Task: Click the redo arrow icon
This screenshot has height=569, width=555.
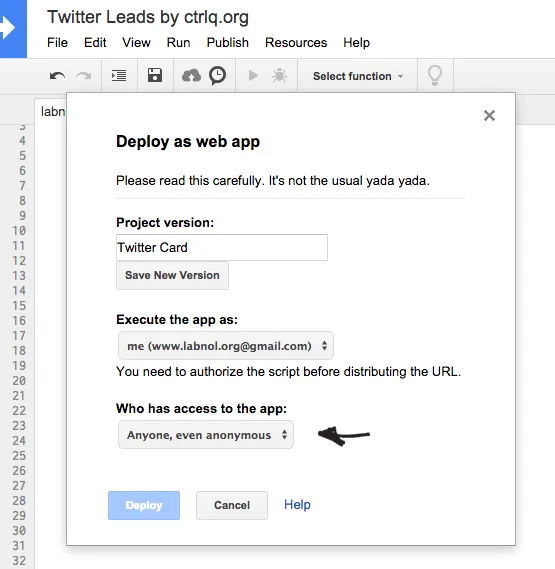Action: [84, 76]
